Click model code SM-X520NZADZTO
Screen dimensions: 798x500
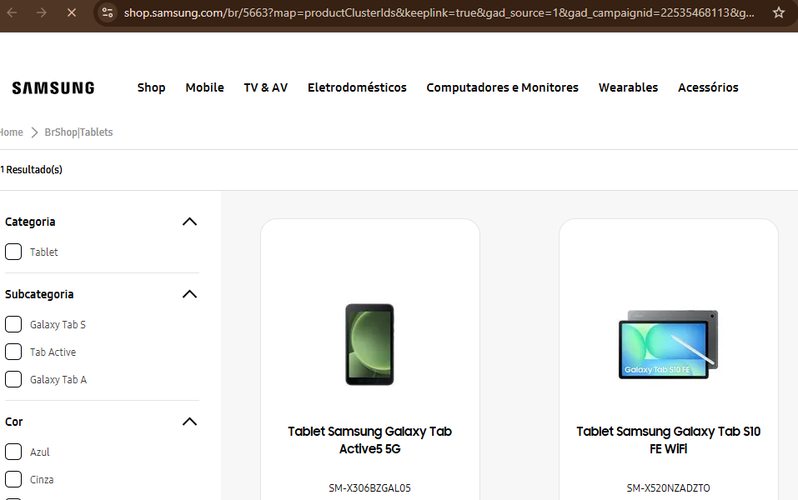coord(668,488)
